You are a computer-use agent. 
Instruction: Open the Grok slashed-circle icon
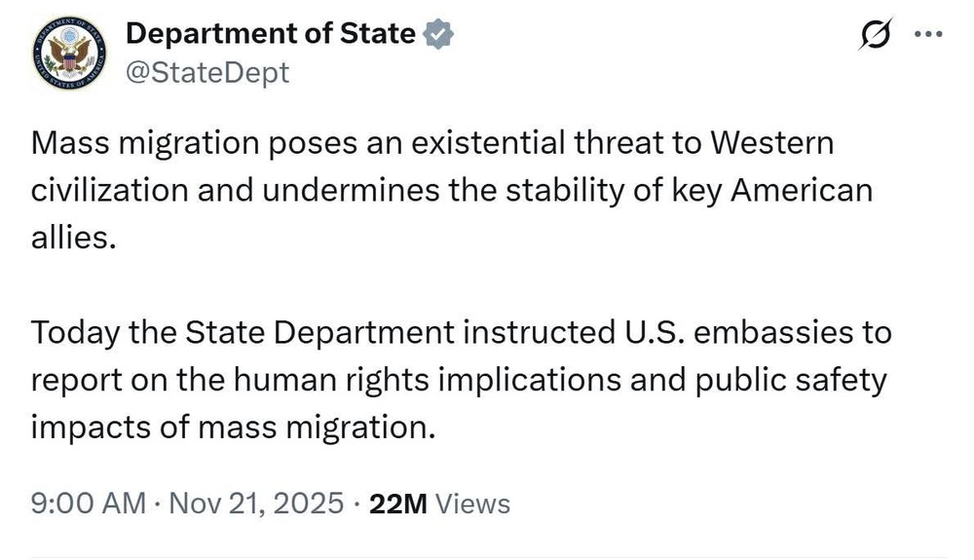click(x=872, y=34)
